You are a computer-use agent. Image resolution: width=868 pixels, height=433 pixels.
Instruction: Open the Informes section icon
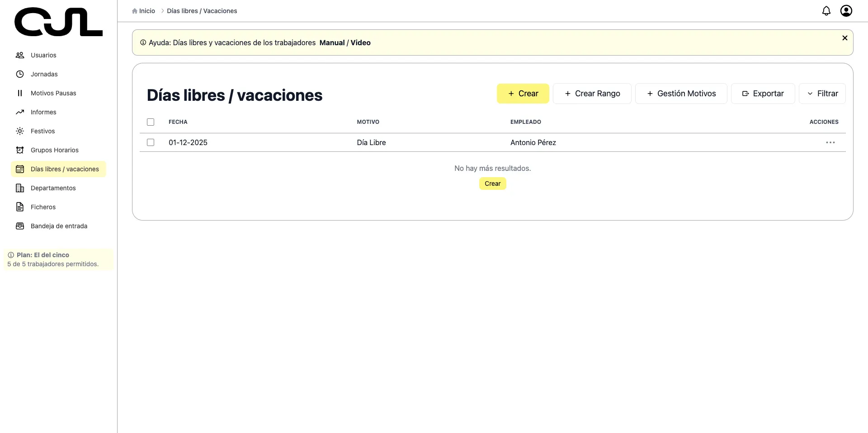tap(20, 112)
